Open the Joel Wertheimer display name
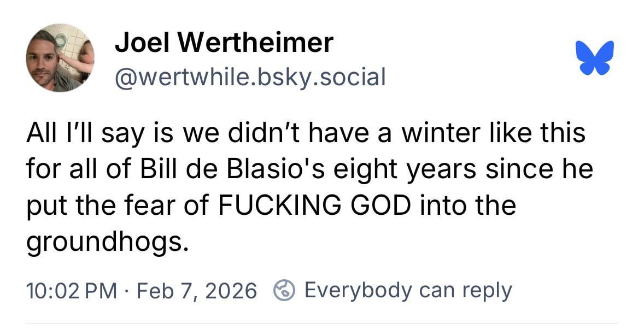 click(x=224, y=43)
